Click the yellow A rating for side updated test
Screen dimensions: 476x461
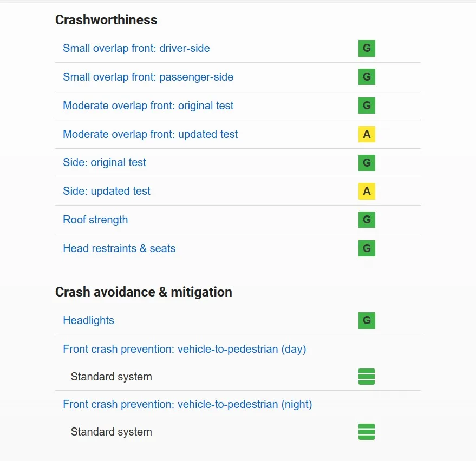(367, 191)
